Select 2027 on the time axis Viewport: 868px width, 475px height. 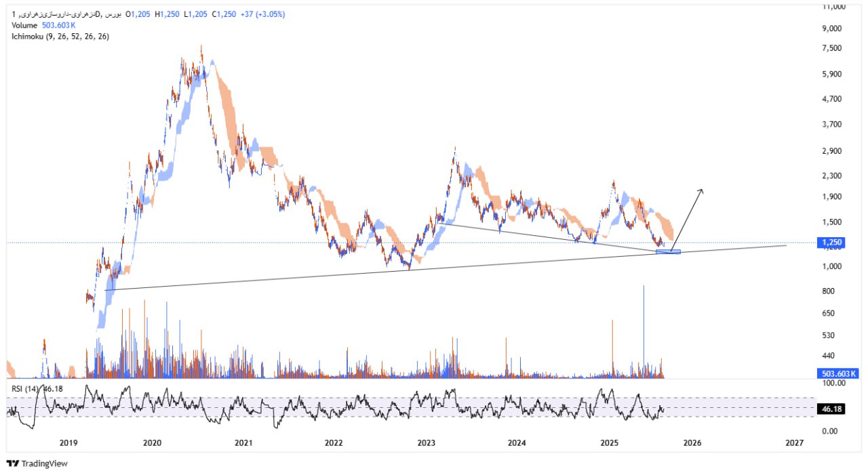[x=794, y=443]
